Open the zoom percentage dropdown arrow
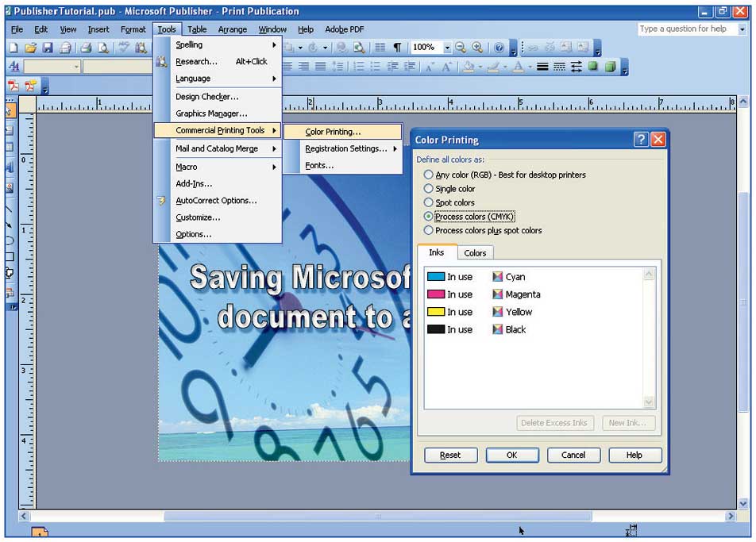756x542 pixels. [447, 47]
